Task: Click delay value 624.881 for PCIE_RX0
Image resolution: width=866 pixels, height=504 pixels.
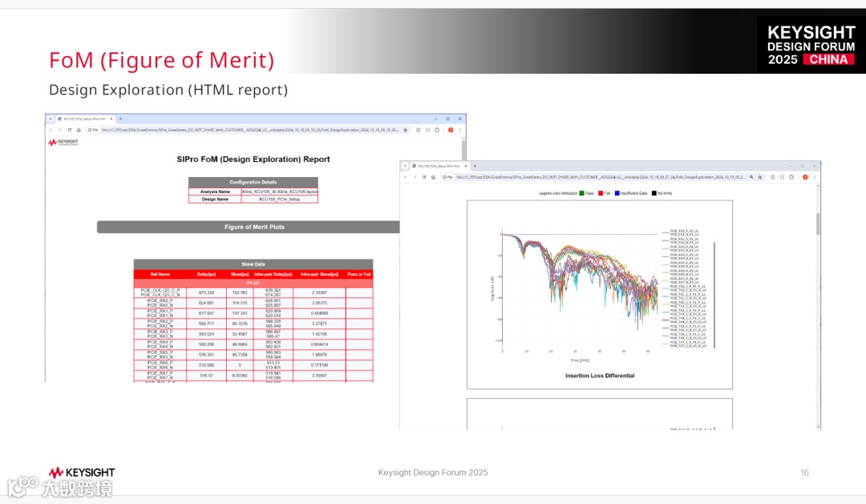Action: (206, 303)
